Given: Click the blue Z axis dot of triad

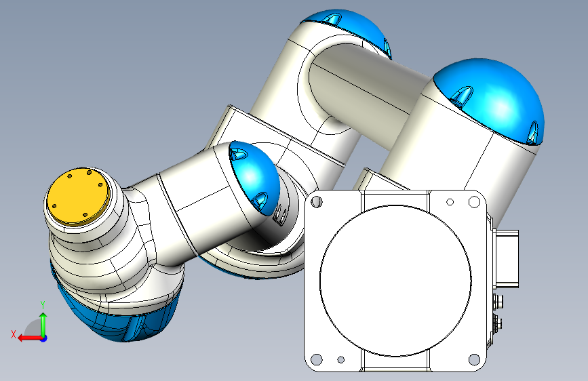Looking at the screenshot, I should click(44, 338).
